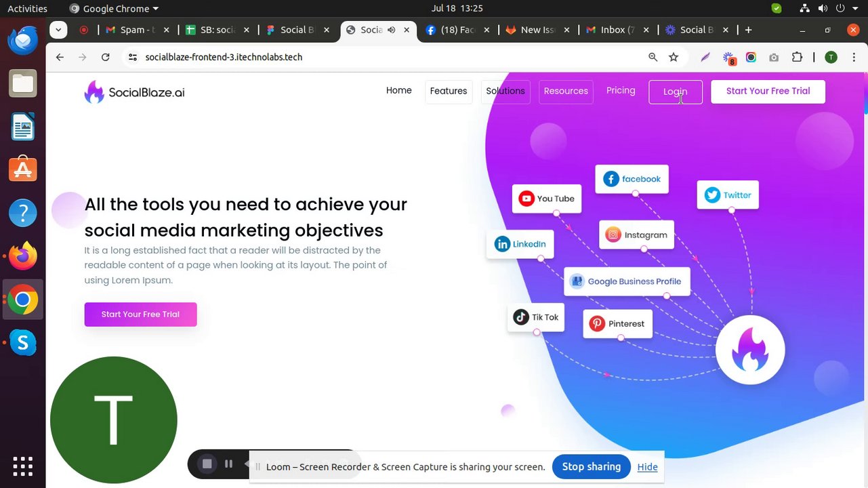Switch to the Spam Gmail tab
The image size is (868, 488).
[138, 30]
